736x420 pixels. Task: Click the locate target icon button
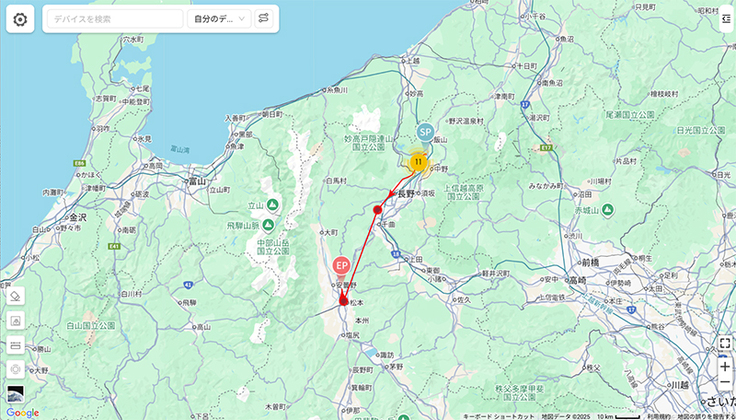tap(15, 370)
